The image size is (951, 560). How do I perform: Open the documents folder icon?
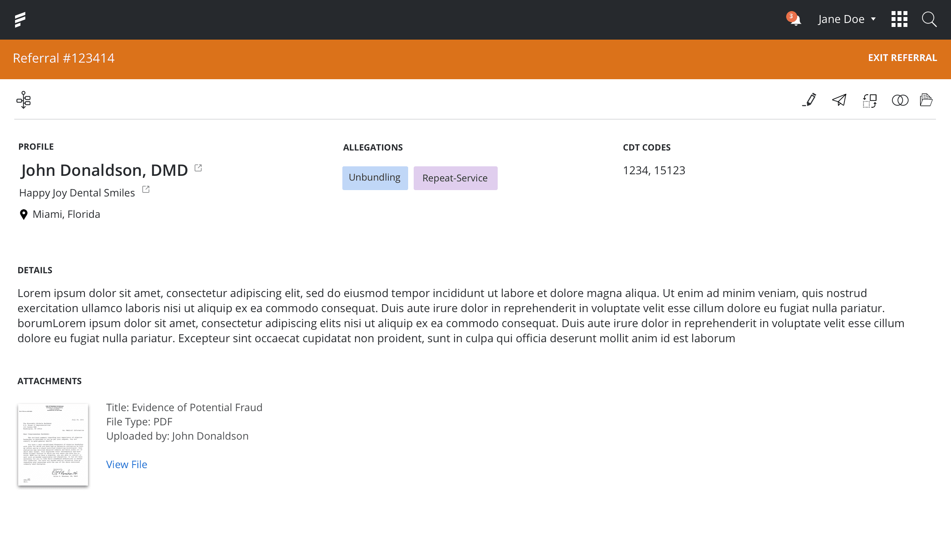coord(926,100)
